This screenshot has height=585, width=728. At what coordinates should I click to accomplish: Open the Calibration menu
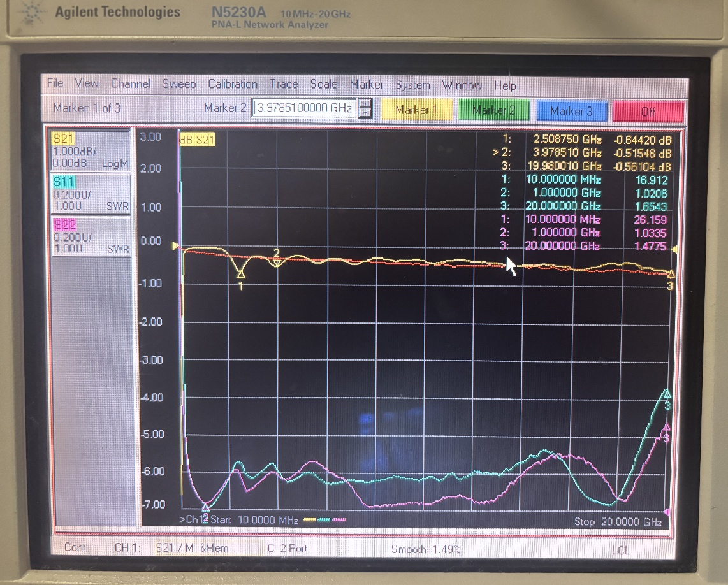[x=233, y=84]
